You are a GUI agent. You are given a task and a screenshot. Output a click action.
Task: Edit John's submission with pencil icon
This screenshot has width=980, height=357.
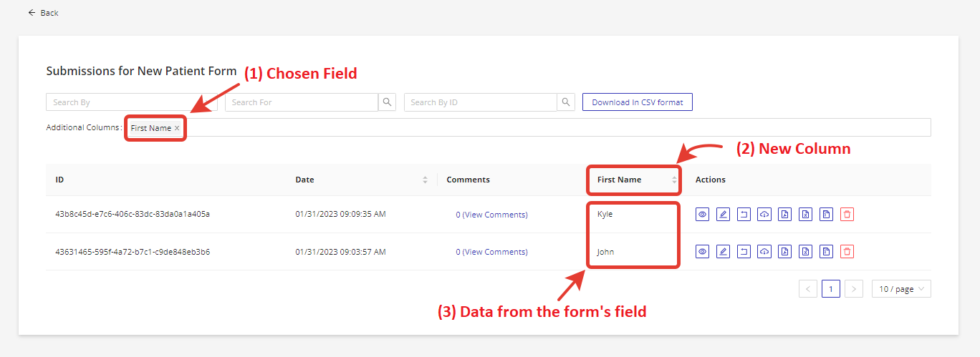724,251
